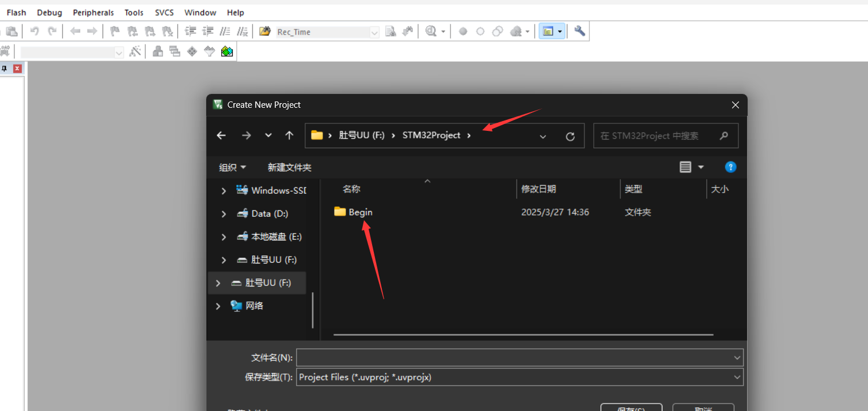Go up one folder level
This screenshot has height=411, width=868.
[289, 135]
